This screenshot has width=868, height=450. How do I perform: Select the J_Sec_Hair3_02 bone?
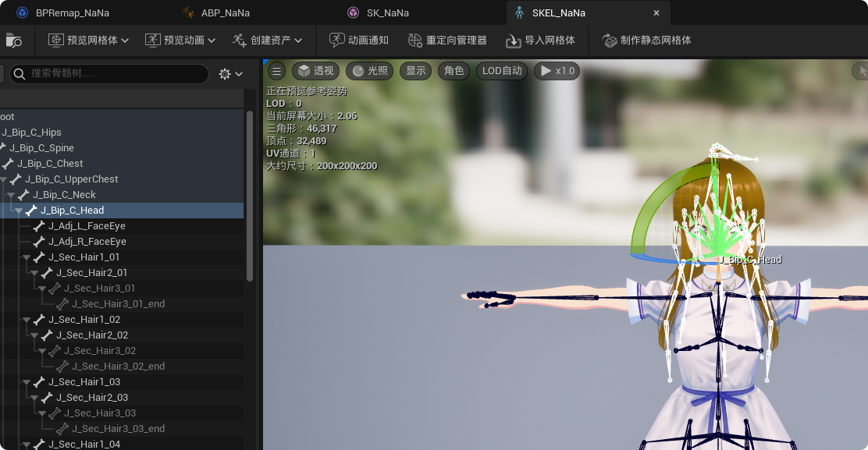click(x=100, y=350)
